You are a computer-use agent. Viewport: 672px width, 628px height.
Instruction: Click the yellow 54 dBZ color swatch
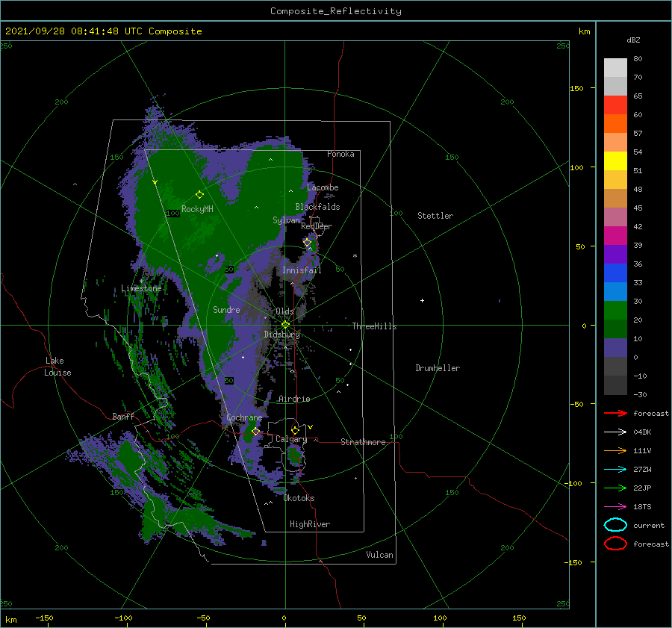615,161
